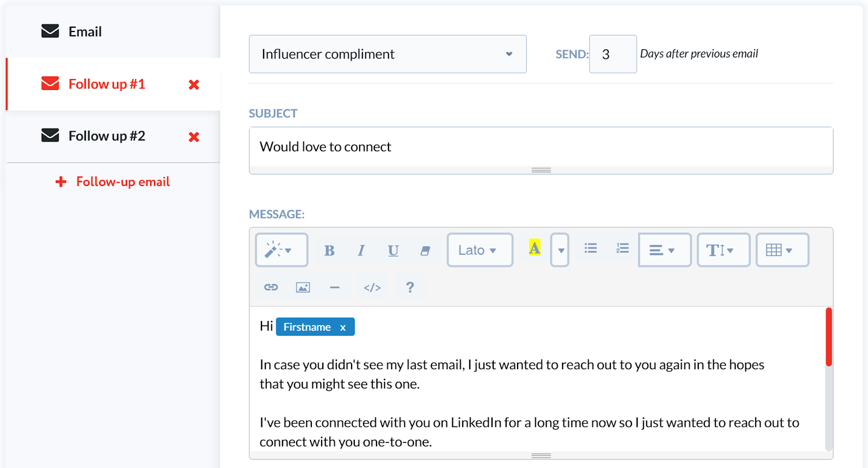Insert a link with the chain icon
This screenshot has height=468, width=868.
point(271,287)
